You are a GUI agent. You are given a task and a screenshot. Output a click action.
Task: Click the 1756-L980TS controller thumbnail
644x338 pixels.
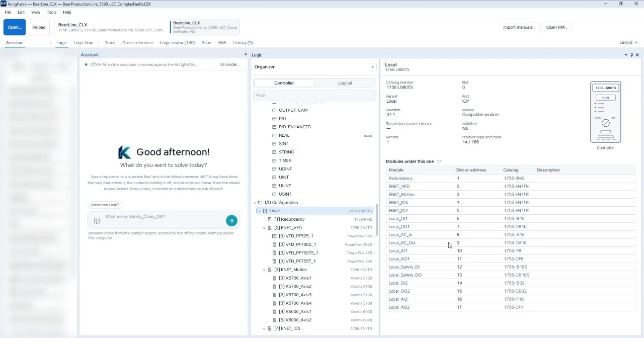coord(605,112)
